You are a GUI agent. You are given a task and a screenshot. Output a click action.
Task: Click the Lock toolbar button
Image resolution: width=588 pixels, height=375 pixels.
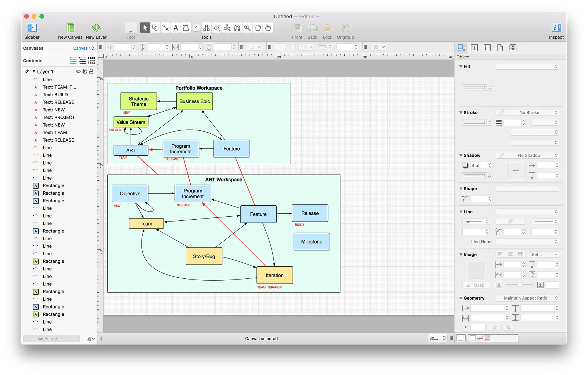point(327,31)
